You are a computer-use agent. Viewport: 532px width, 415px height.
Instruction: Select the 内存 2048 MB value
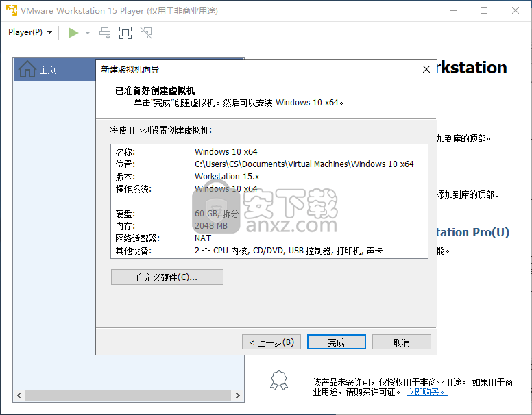coord(211,226)
